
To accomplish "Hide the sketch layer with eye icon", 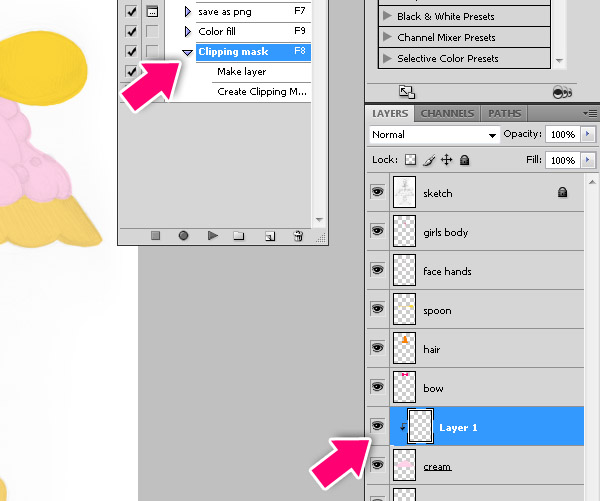I will [x=377, y=192].
